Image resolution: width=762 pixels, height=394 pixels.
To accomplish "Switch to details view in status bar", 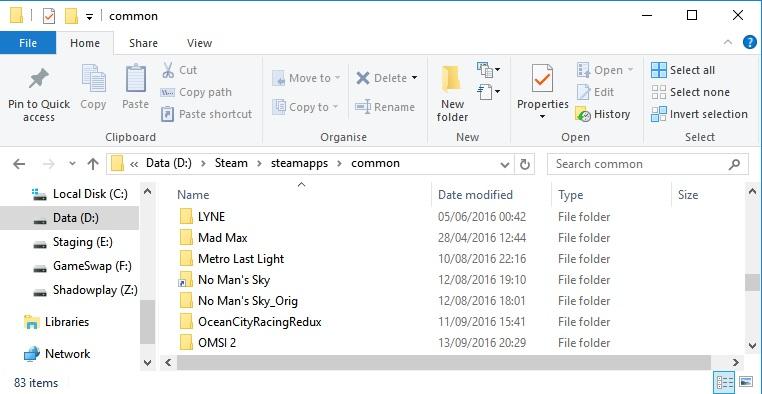I will [x=724, y=382].
